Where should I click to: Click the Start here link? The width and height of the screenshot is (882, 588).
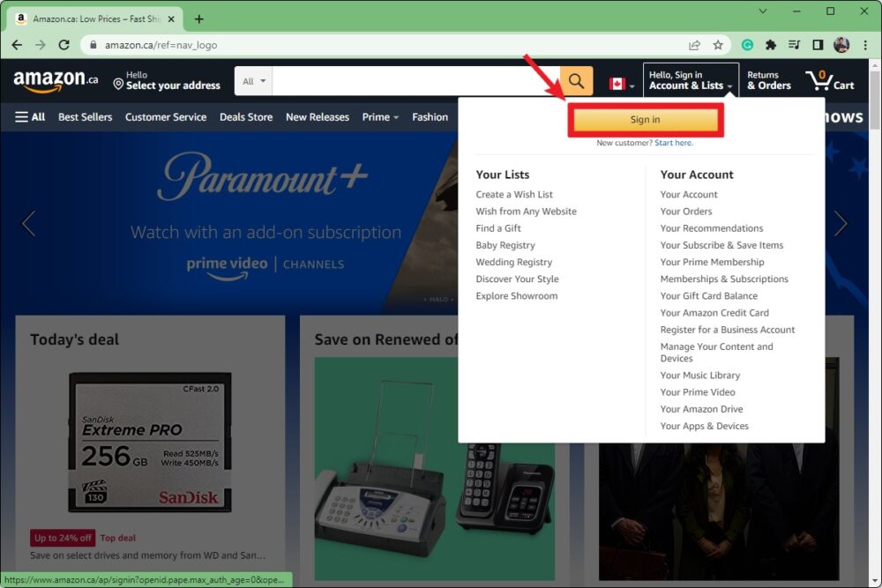point(673,143)
